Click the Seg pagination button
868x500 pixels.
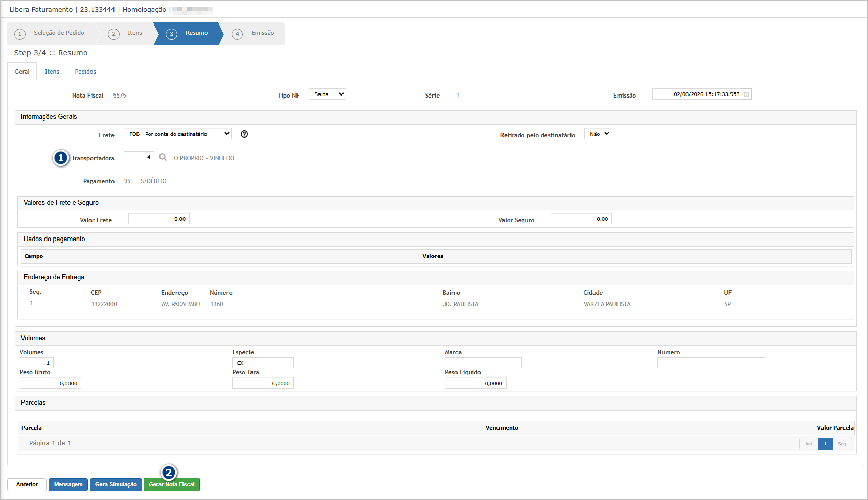(x=842, y=444)
